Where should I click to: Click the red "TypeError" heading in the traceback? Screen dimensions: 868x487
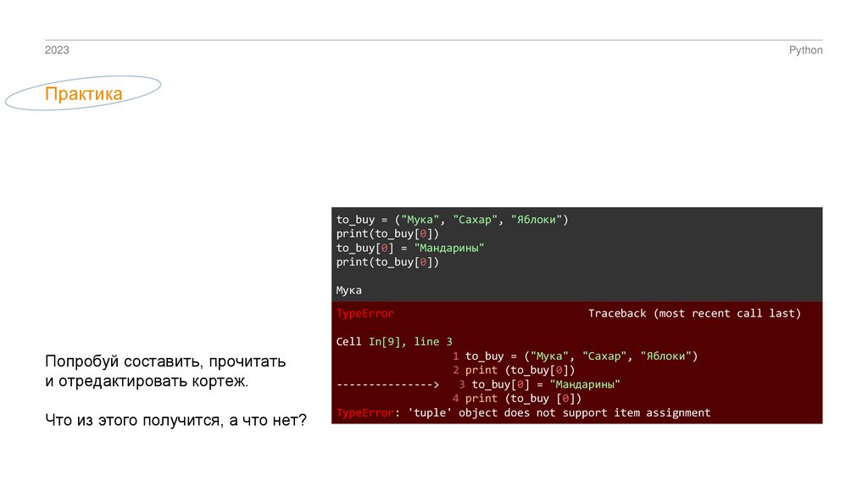[364, 314]
